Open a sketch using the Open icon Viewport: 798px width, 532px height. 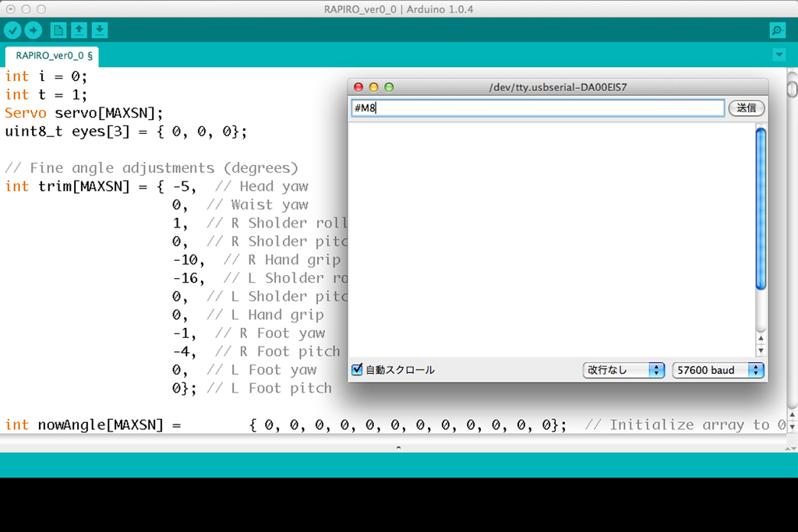click(x=79, y=30)
